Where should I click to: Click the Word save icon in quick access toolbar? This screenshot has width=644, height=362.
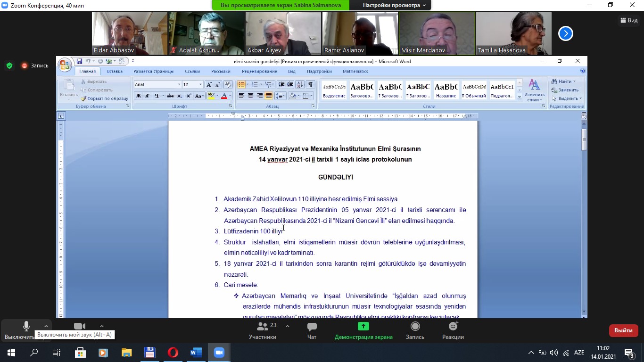(x=79, y=61)
